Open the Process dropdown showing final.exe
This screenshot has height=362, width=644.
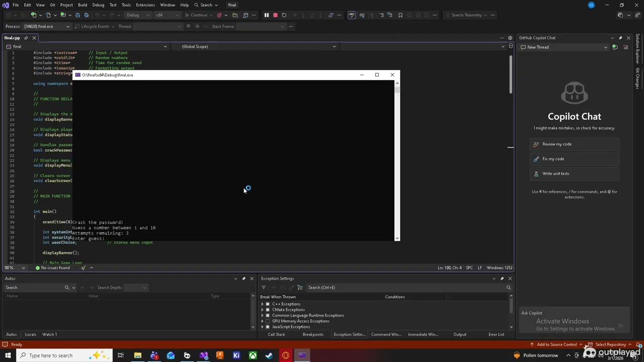(47, 26)
